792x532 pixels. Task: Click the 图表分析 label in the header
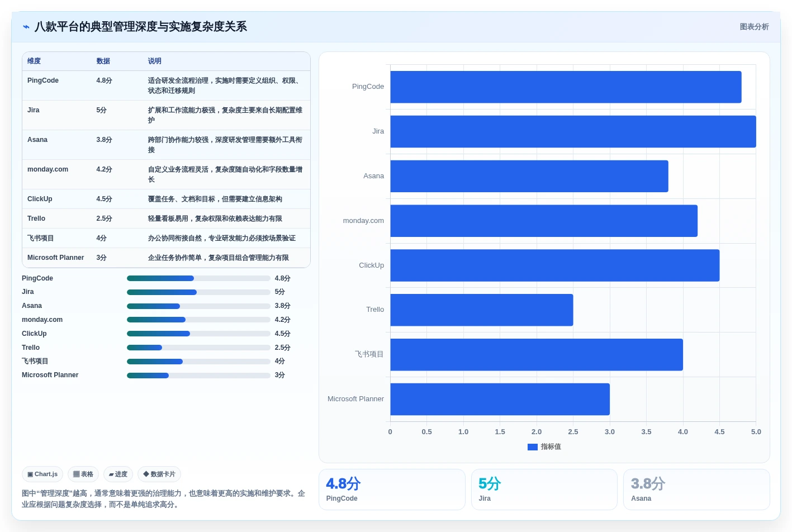[x=754, y=27]
